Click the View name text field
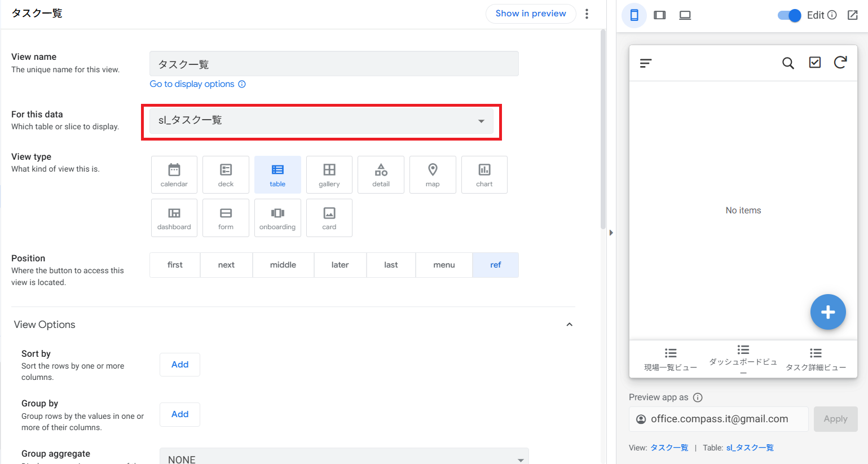 [333, 64]
